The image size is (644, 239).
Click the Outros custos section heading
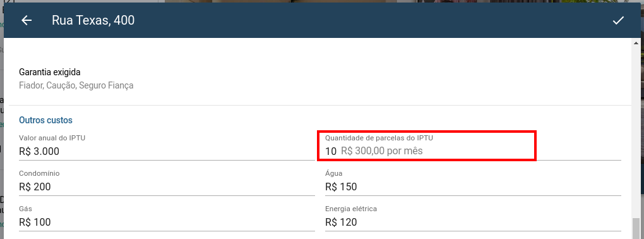[x=45, y=120]
